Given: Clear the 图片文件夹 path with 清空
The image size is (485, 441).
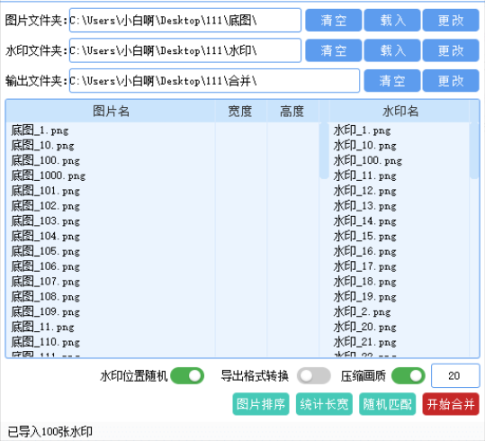Looking at the screenshot, I should [333, 20].
